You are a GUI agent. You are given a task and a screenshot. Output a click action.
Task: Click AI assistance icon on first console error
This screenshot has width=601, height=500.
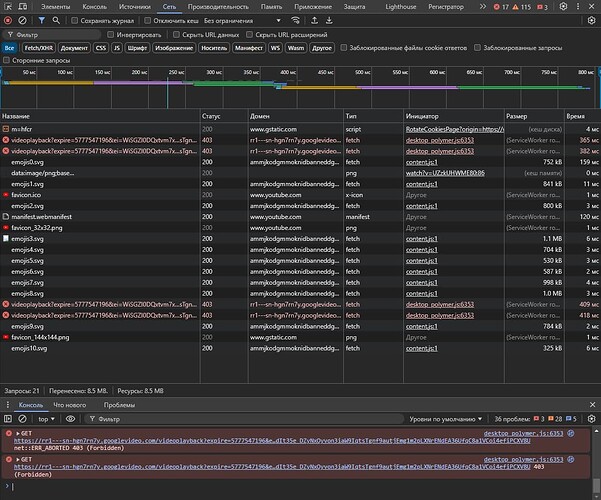pyautogui.click(x=571, y=433)
